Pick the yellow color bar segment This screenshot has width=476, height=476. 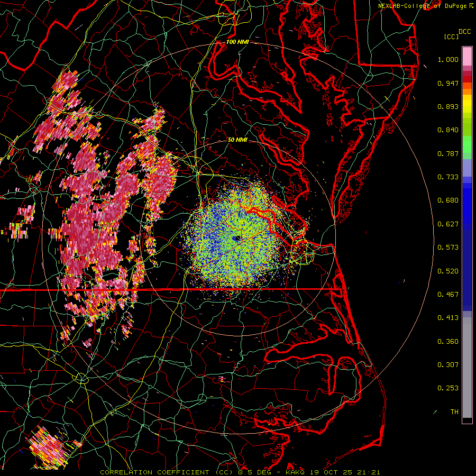click(x=467, y=104)
